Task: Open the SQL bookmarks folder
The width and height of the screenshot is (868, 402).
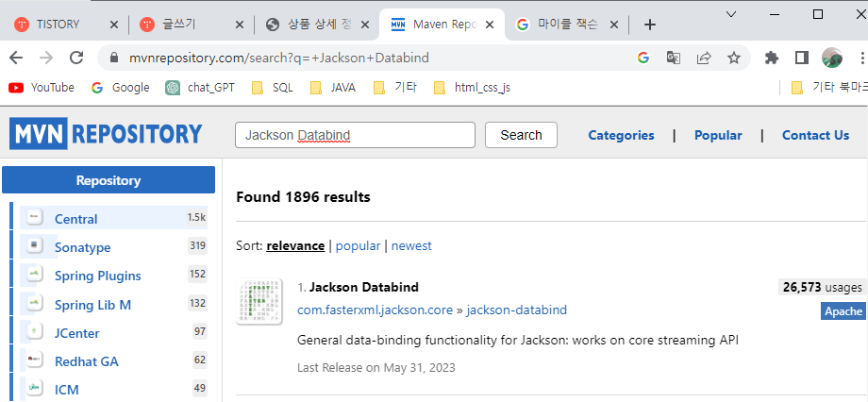Action: pos(273,88)
